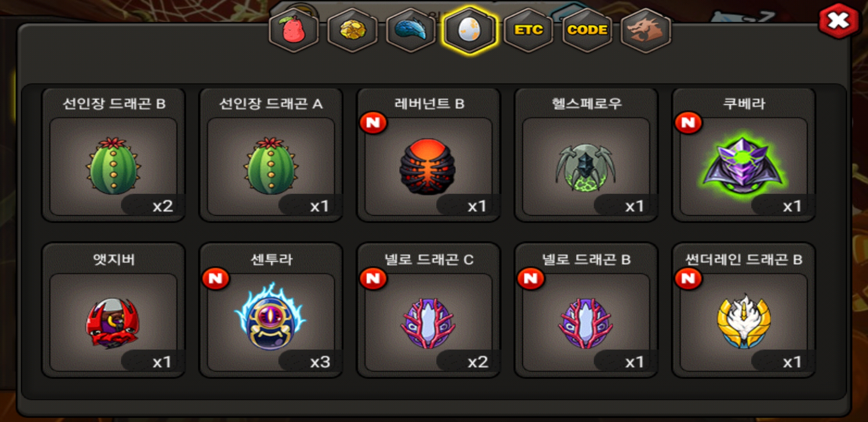Tap the new badge on 쿠베라
The width and height of the screenshot is (868, 422).
(688, 123)
